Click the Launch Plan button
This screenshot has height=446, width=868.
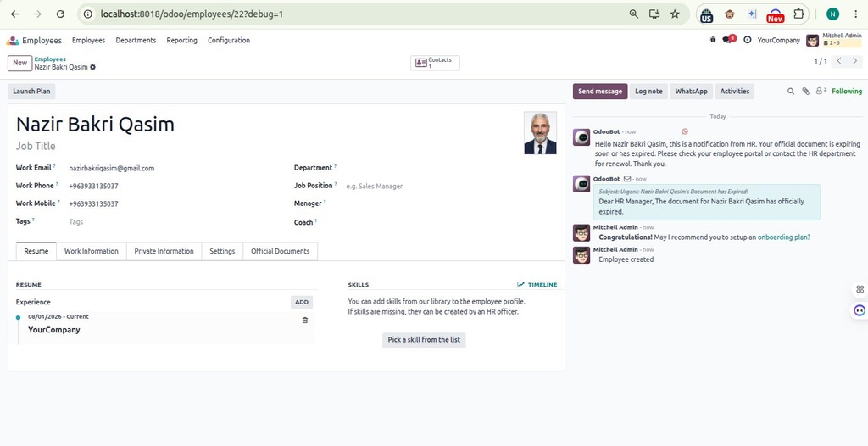tap(31, 92)
